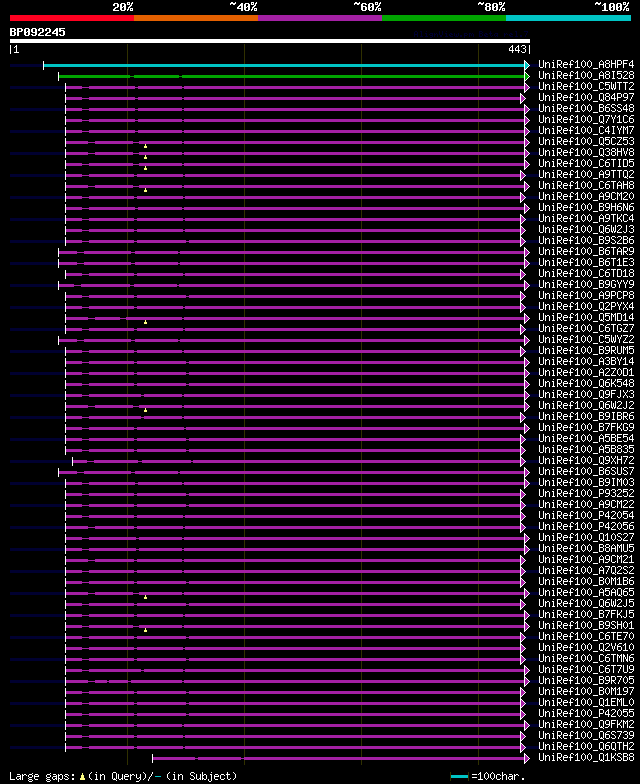Click the purple arrowhead on the C5WTT2 row
The image size is (640, 784).
click(x=527, y=88)
